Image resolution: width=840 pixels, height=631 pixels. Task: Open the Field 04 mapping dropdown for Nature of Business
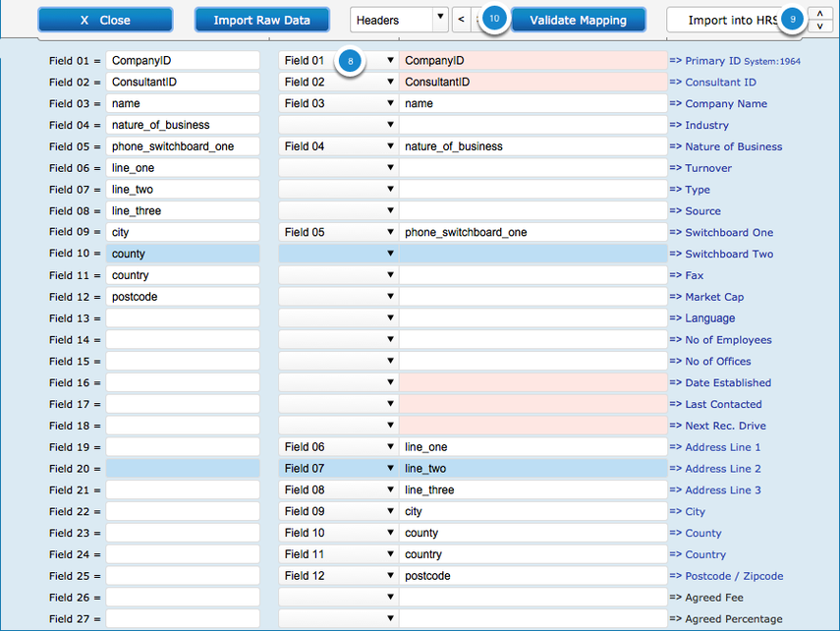tap(339, 146)
